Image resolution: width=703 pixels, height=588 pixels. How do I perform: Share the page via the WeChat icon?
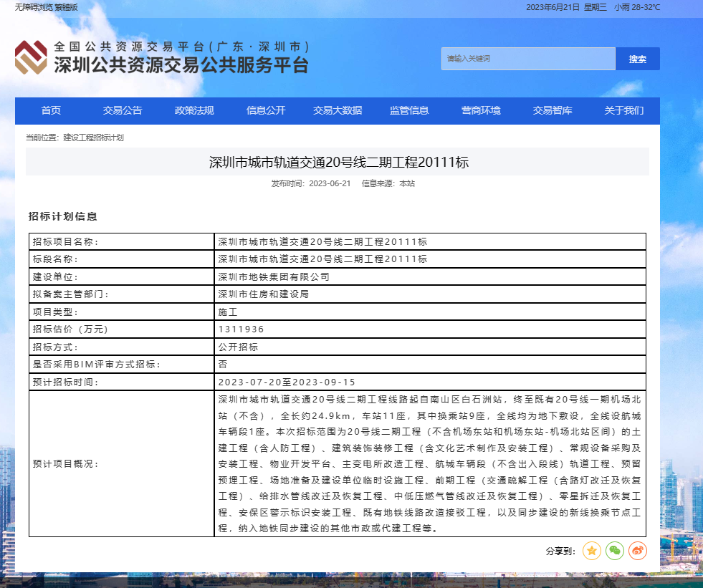tap(615, 551)
